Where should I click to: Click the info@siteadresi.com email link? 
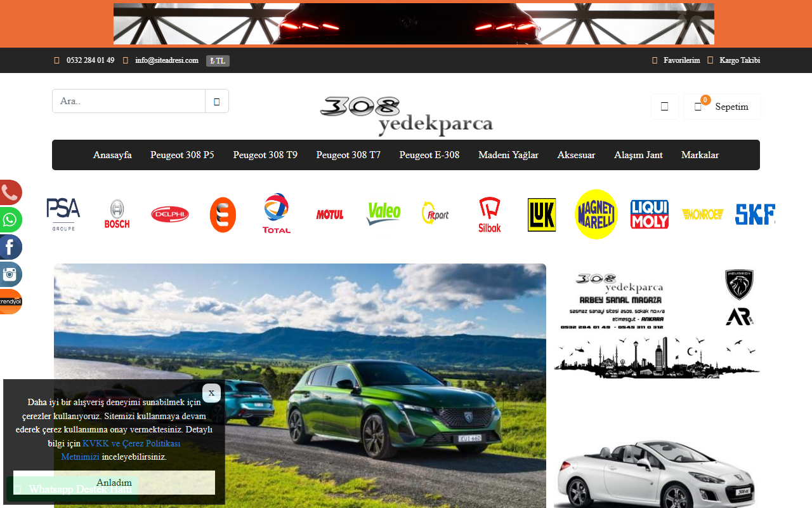click(167, 60)
